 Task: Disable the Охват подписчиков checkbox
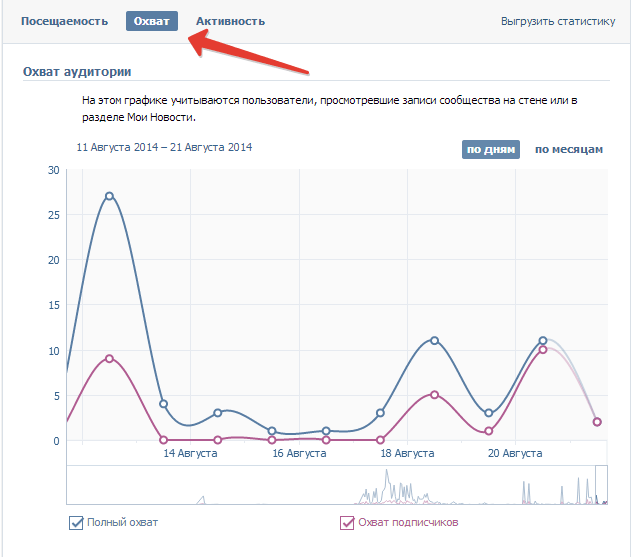[x=347, y=522]
